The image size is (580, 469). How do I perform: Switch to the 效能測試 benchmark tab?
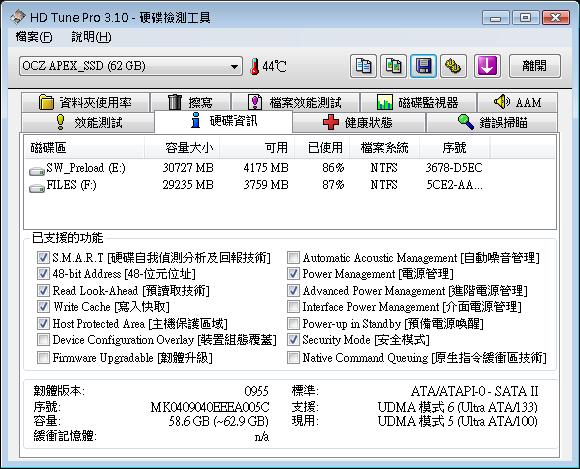coord(88,122)
